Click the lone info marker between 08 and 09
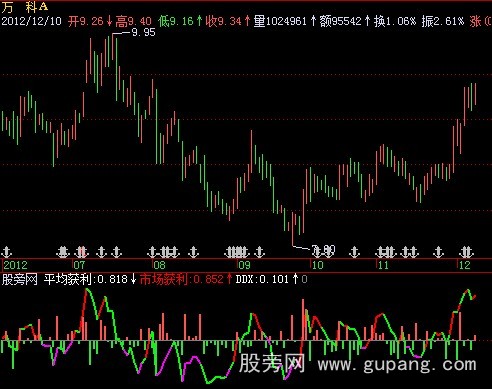 (x=193, y=252)
